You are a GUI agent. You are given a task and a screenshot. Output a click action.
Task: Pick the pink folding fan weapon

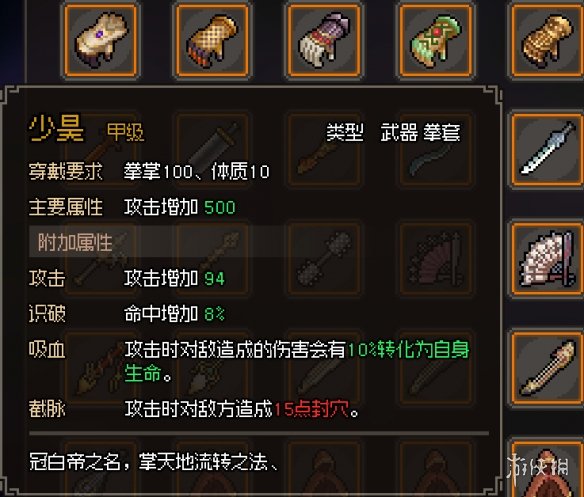click(548, 259)
